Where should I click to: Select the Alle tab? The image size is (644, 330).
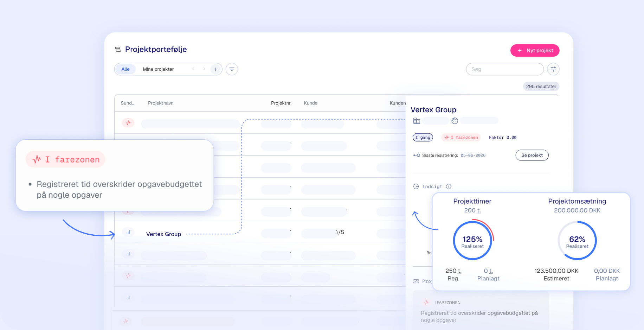[x=125, y=69]
